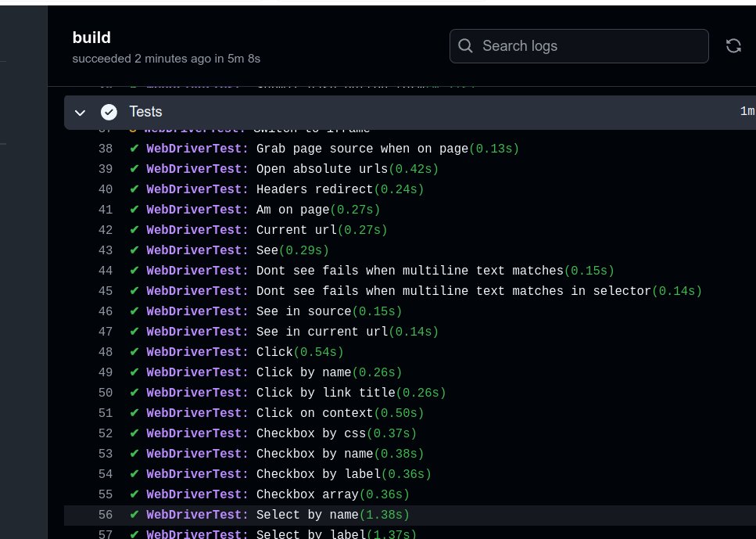Screen dimensions: 756x539
Task: Click line Dont see fails when multiline text matches(0.15s)
Action: (x=372, y=271)
